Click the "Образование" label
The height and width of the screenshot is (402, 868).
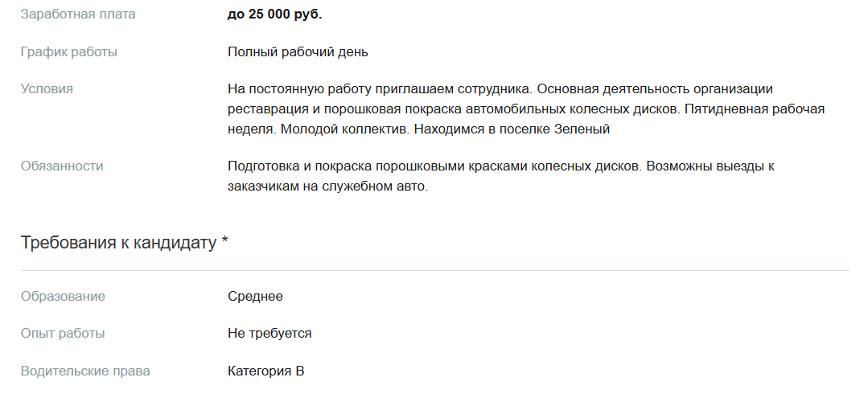coord(63,297)
